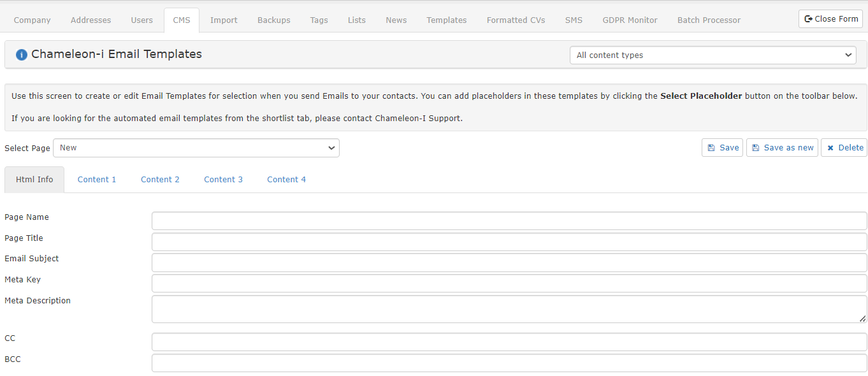This screenshot has width=868, height=376.
Task: Go to the News tab
Action: [x=396, y=20]
